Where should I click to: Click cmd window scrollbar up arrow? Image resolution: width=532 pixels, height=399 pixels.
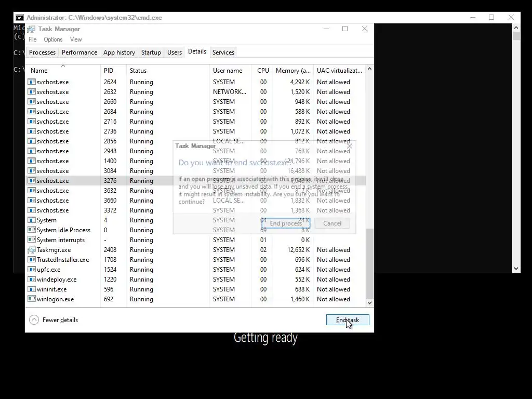tap(516, 28)
